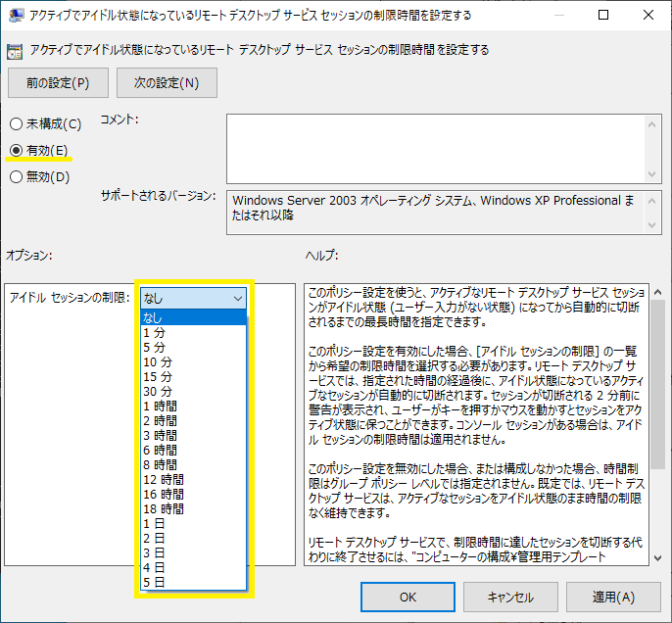Select 4 日 in the dropdown list
The width and height of the screenshot is (672, 623).
[193, 567]
